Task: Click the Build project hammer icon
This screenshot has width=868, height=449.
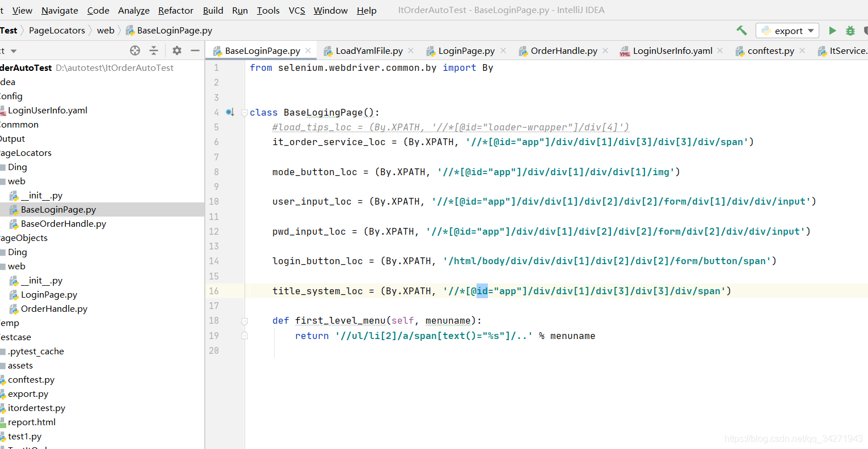Action: (741, 31)
